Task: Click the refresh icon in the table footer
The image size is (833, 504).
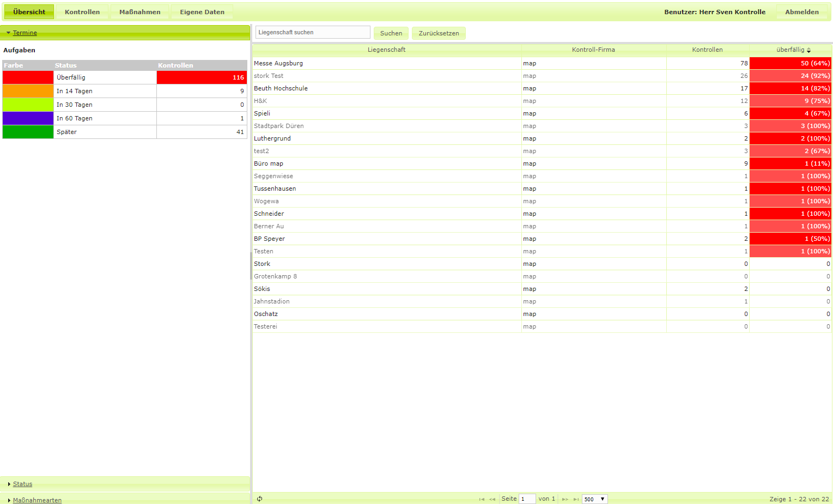Action: 260,499
